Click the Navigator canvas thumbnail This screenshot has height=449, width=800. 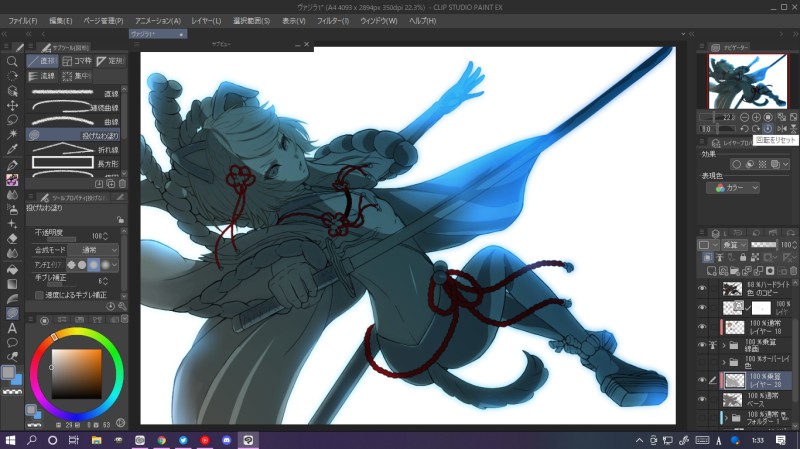point(747,82)
